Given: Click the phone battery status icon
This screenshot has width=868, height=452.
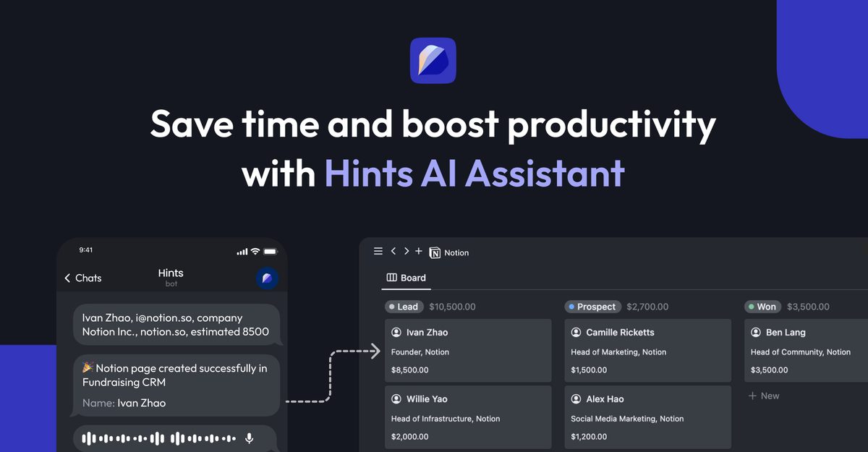Looking at the screenshot, I should [271, 251].
